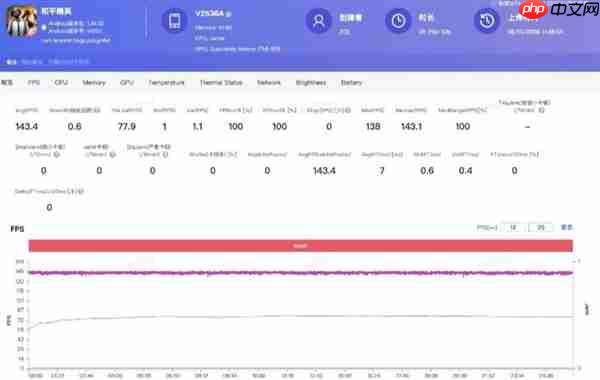The width and height of the screenshot is (600, 380).
Task: Select the Network tab
Action: point(269,83)
